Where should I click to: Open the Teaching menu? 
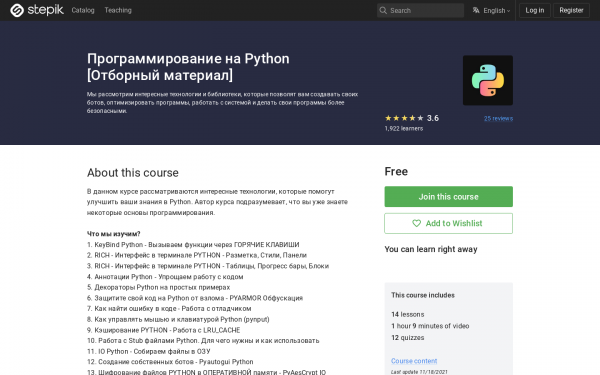(118, 10)
